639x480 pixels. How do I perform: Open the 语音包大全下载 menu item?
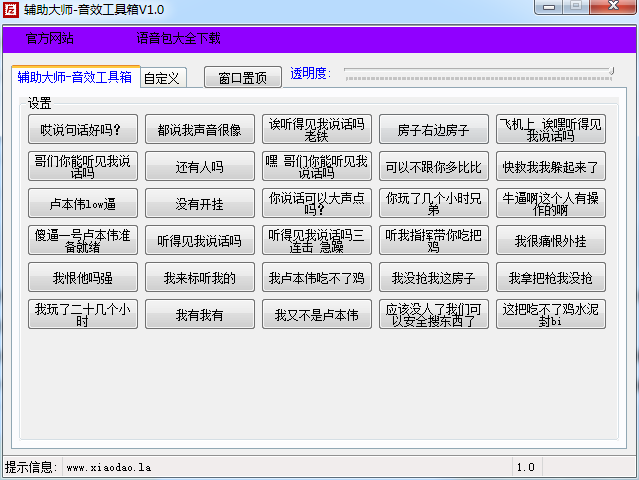pyautogui.click(x=178, y=39)
